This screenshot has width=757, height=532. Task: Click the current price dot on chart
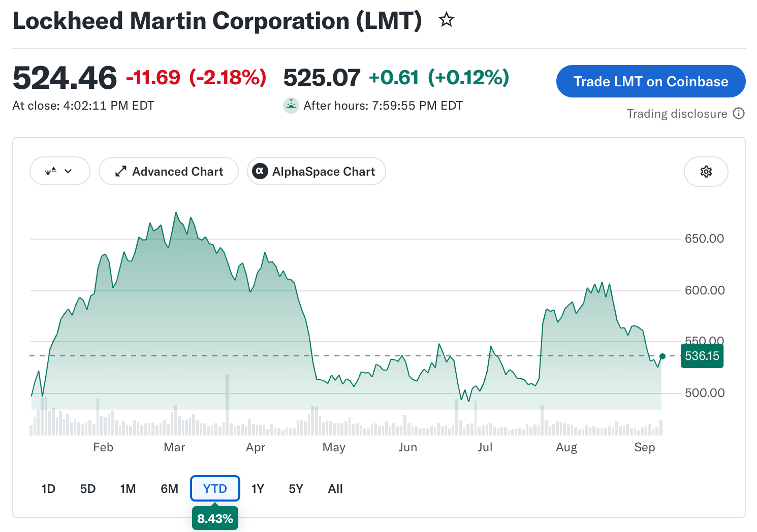[662, 356]
